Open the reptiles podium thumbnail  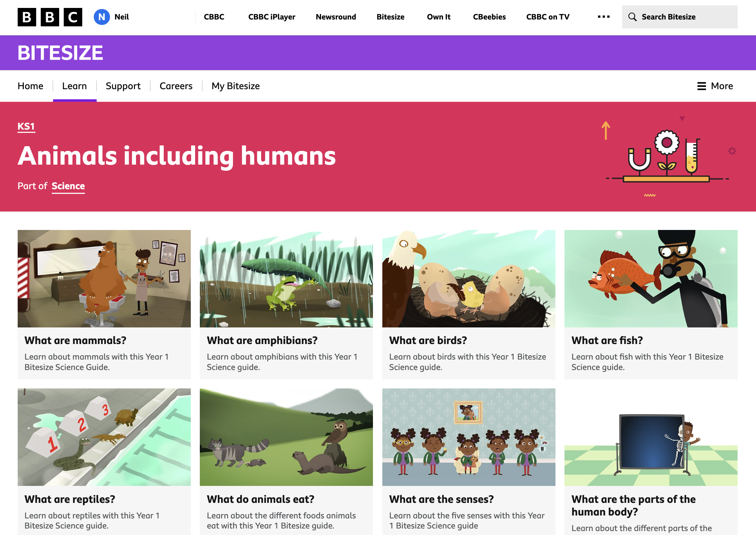tap(104, 437)
